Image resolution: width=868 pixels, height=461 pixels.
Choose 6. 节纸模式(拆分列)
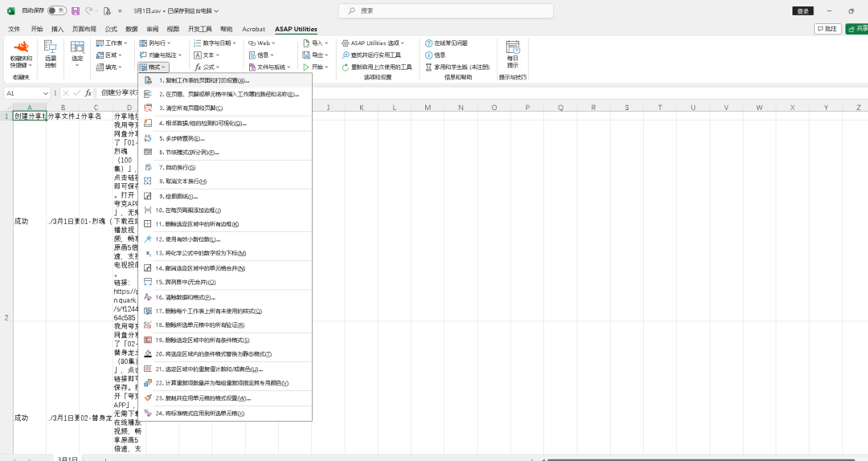click(225, 152)
